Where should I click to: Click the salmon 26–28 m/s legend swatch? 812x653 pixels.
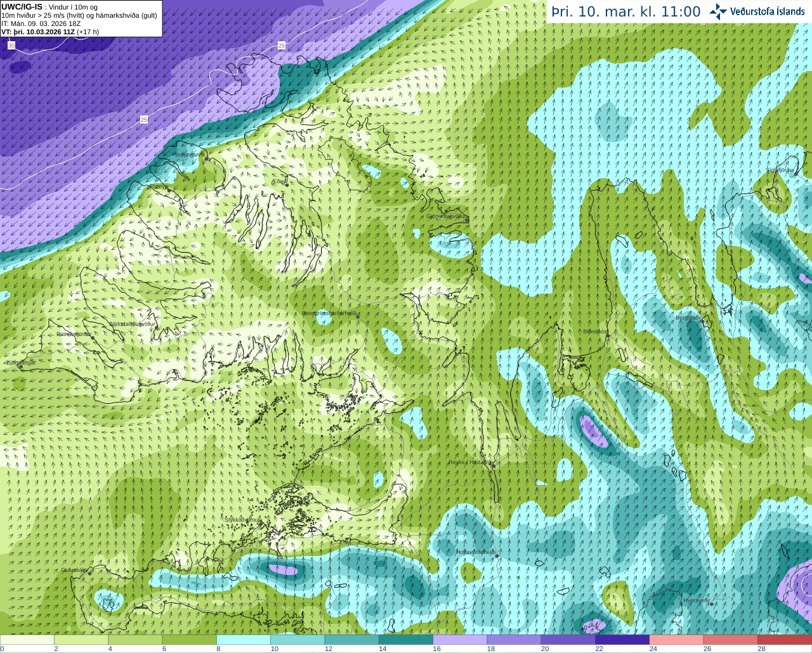(731, 640)
